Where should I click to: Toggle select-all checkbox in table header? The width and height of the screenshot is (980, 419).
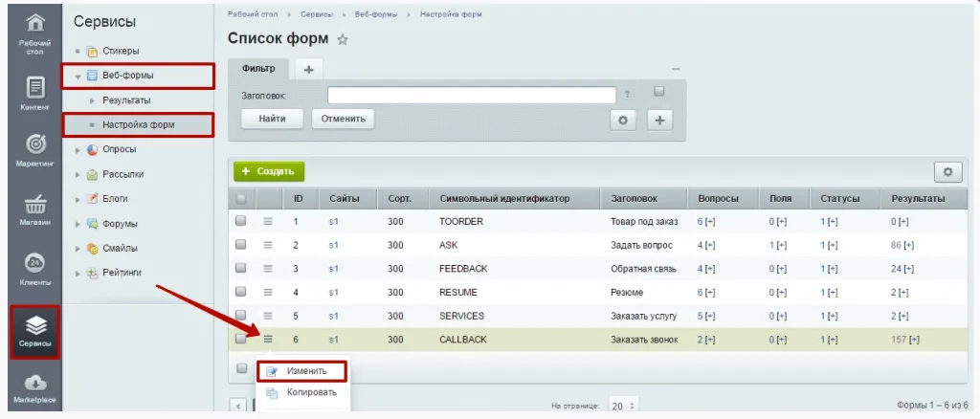pos(241,199)
